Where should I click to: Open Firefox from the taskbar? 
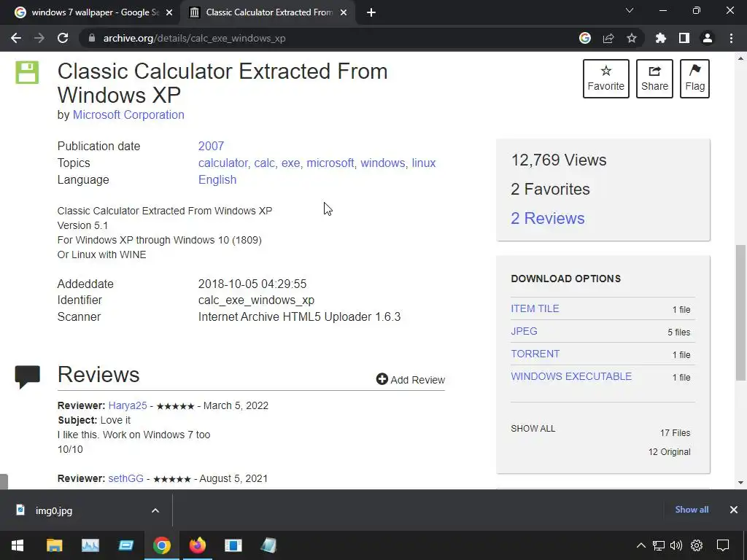coord(197,545)
